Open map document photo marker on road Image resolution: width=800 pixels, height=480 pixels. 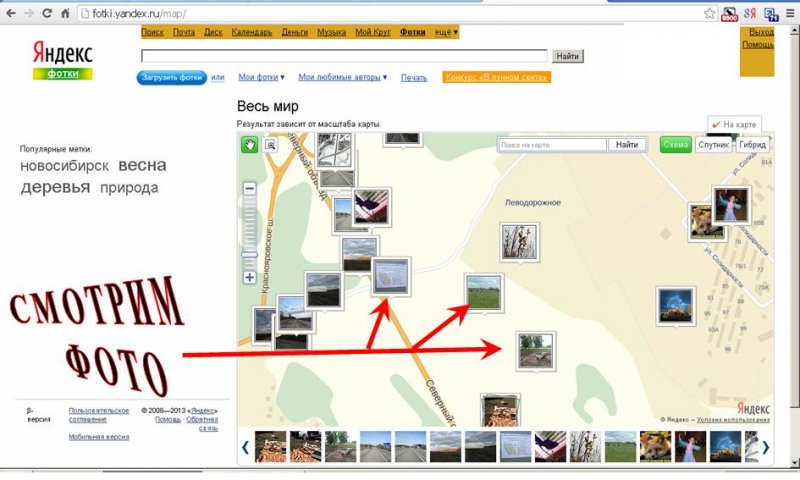(x=391, y=277)
